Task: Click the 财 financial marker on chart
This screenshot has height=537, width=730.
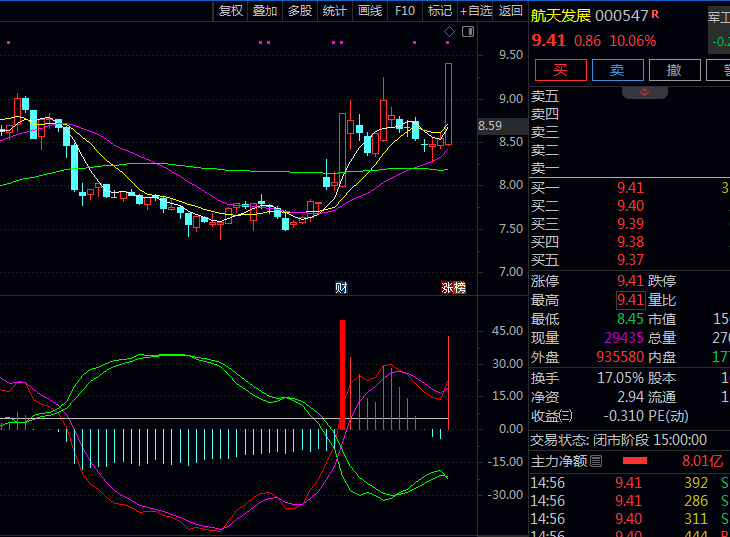Action: [x=341, y=288]
